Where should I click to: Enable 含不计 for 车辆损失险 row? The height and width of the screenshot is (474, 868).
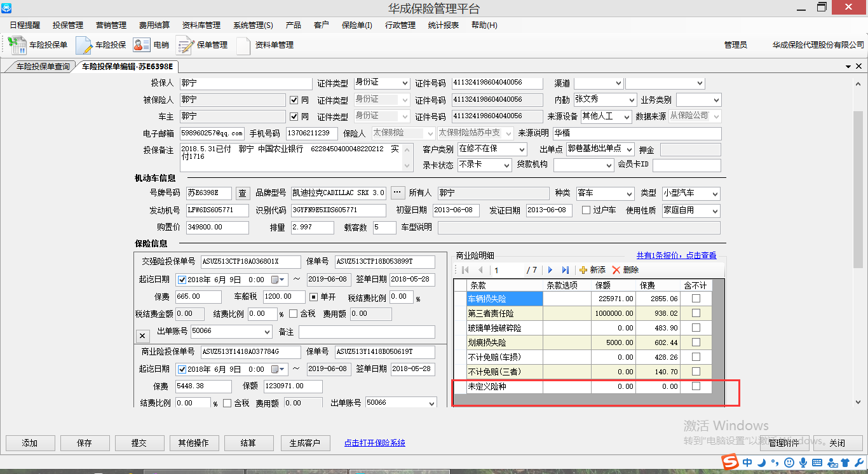click(x=696, y=298)
